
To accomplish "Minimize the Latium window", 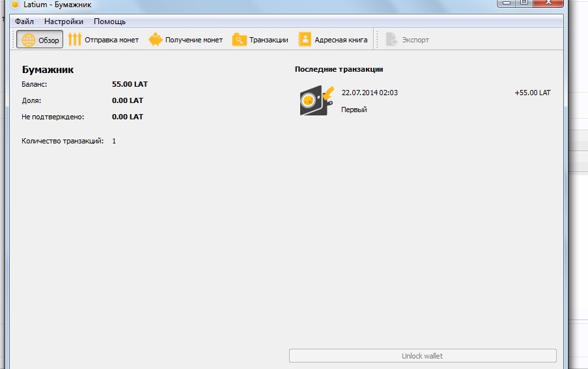I will 506,3.
